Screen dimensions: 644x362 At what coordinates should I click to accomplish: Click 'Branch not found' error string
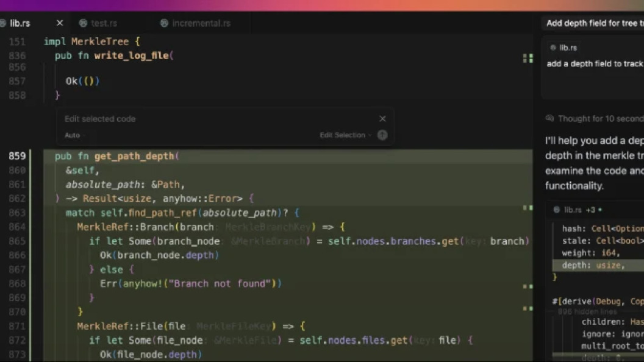coord(220,283)
